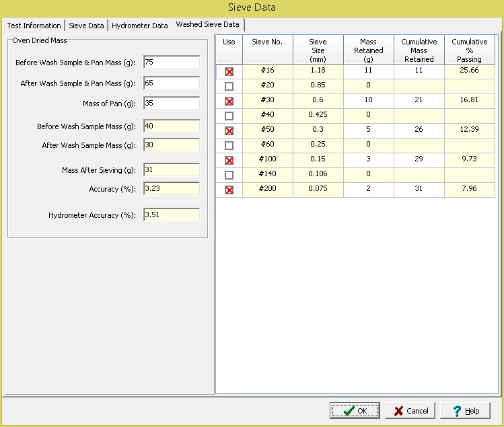Enable the Use checkbox for sieve #40
Viewport: 504px width, 427px height.
click(229, 116)
